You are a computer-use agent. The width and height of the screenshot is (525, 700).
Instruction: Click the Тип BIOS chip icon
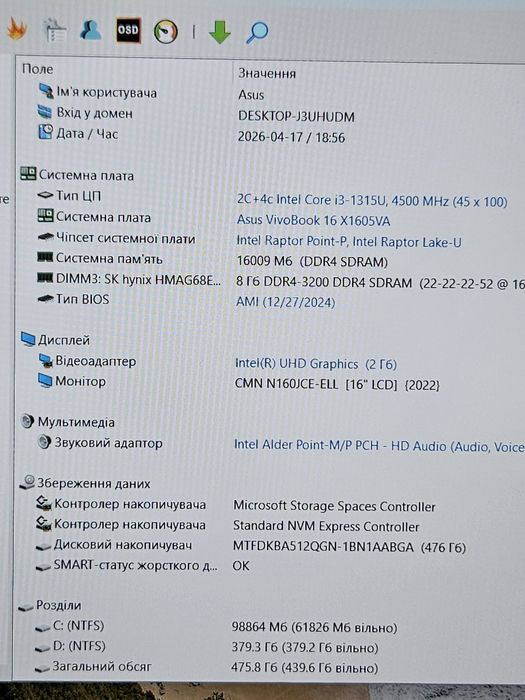[45, 299]
